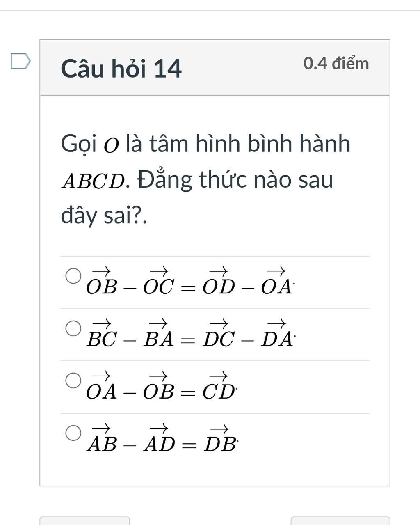Click the formula text OB − OC = OD − OA
Screen dimensions: 420x525
(191, 281)
